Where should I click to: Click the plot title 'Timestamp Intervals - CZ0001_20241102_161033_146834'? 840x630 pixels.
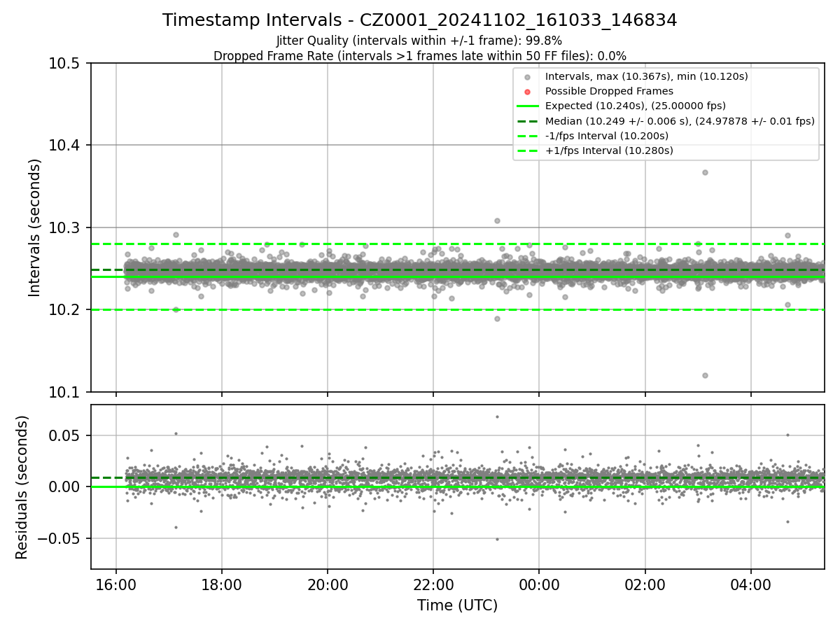pos(419,20)
